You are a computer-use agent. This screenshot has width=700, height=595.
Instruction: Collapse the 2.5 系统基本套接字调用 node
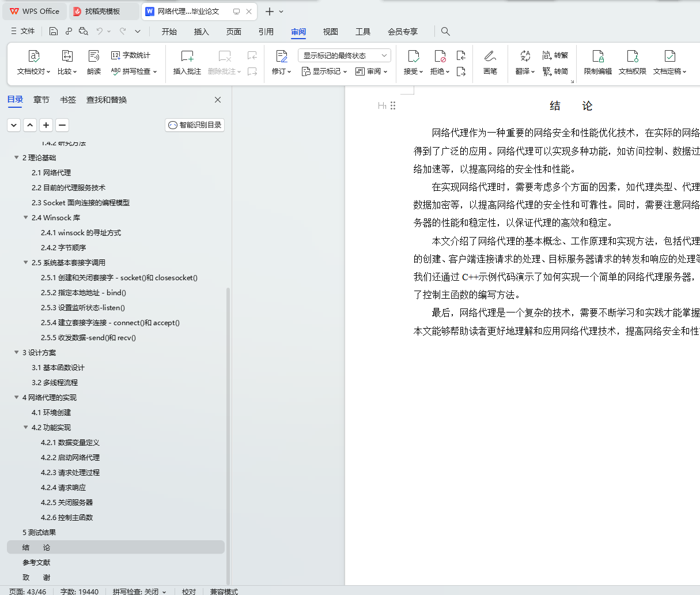(26, 262)
